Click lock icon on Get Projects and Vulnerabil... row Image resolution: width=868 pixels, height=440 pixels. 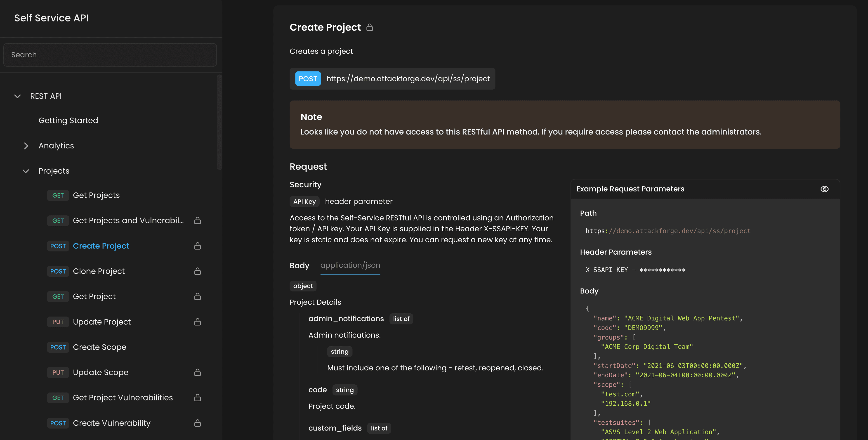[x=198, y=220]
